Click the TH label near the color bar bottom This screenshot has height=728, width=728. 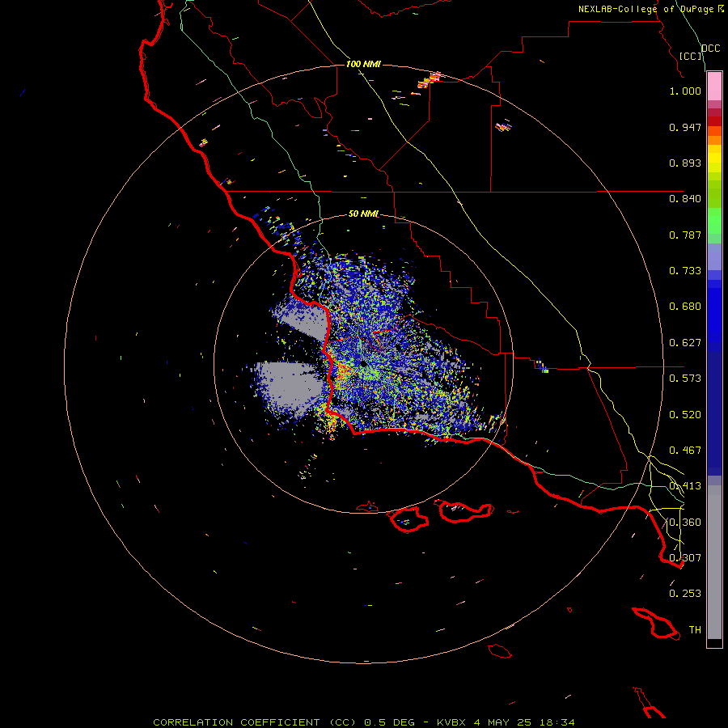(695, 630)
